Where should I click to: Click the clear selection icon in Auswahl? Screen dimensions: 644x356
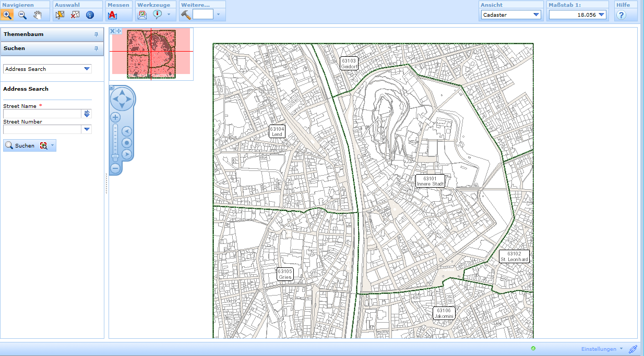click(75, 15)
